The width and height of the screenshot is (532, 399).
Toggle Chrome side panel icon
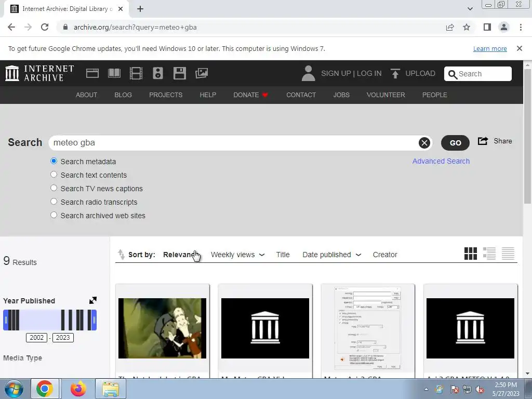point(487,27)
